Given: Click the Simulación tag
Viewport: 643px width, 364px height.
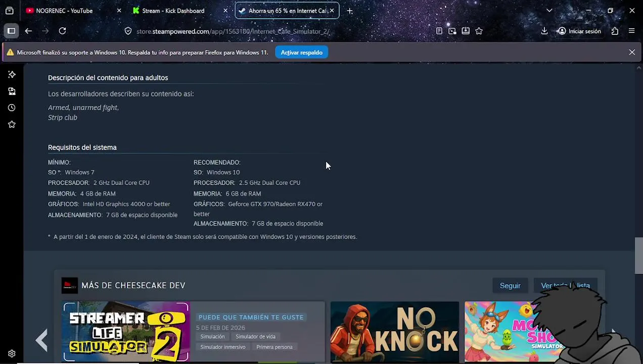Looking at the screenshot, I should pos(212,337).
